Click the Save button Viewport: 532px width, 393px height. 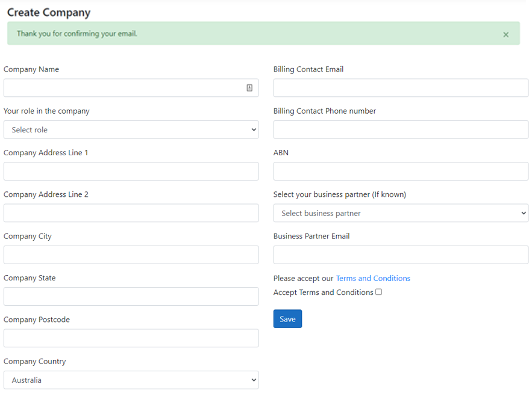(x=287, y=318)
